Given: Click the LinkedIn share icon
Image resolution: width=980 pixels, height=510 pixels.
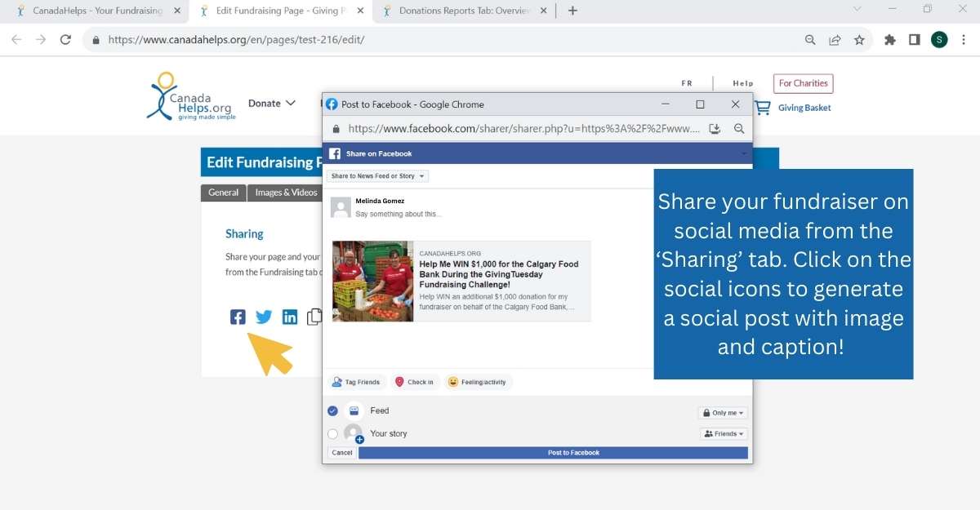Looking at the screenshot, I should (290, 317).
